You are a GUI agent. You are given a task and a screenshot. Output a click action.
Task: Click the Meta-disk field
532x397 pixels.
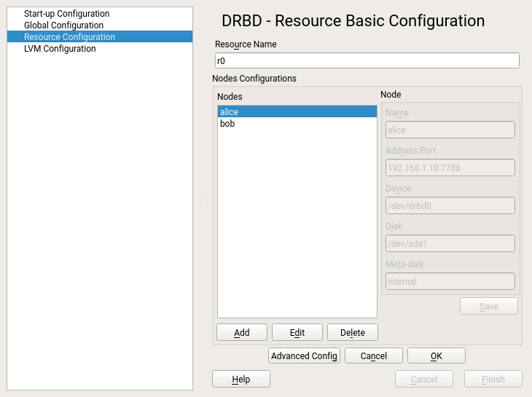point(450,282)
